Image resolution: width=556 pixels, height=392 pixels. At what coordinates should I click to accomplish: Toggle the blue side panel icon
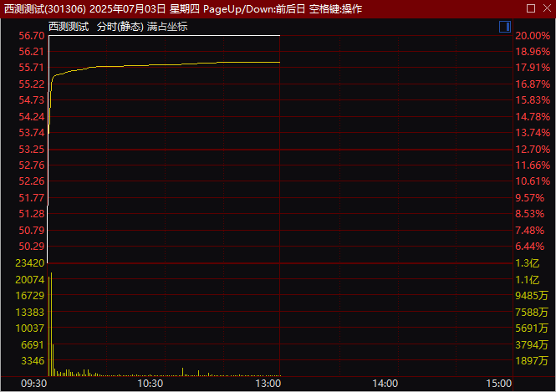click(x=505, y=27)
